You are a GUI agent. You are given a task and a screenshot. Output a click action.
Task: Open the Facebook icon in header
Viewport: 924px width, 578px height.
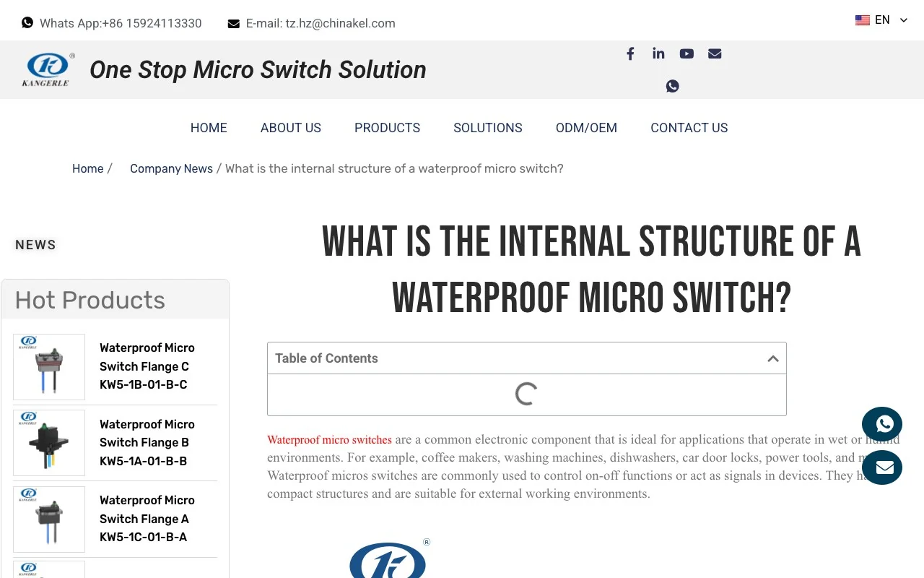click(x=630, y=53)
